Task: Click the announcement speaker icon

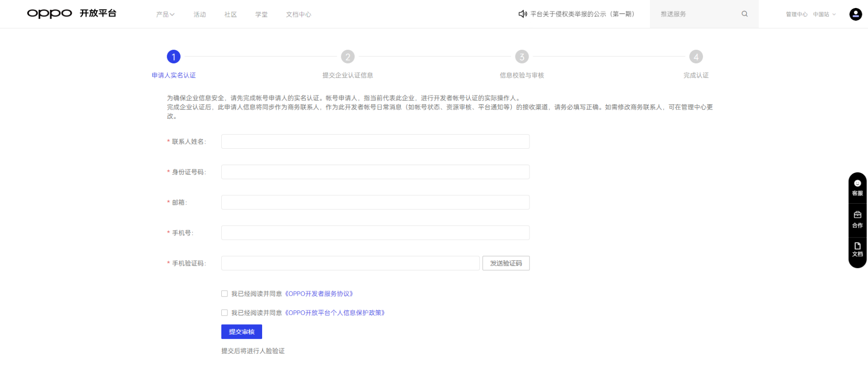Action: (522, 14)
